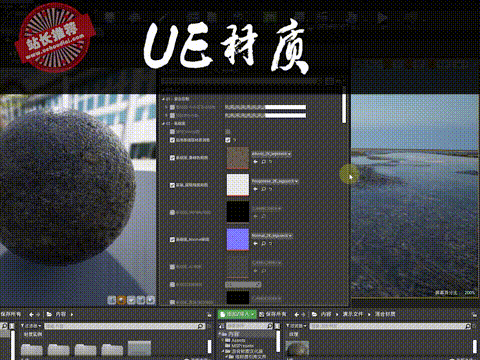Use selected asset arrow beside white texture
Viewport: 480px width, 360px height.
click(x=256, y=189)
